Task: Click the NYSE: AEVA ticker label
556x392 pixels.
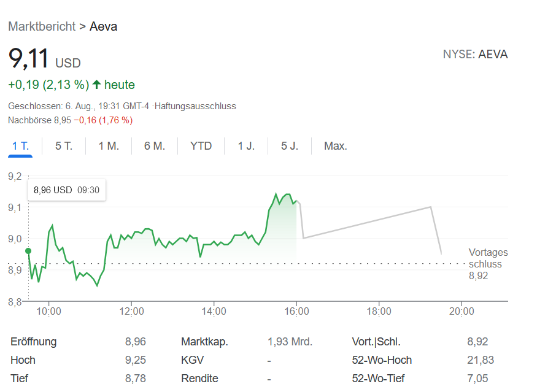Action: [475, 55]
